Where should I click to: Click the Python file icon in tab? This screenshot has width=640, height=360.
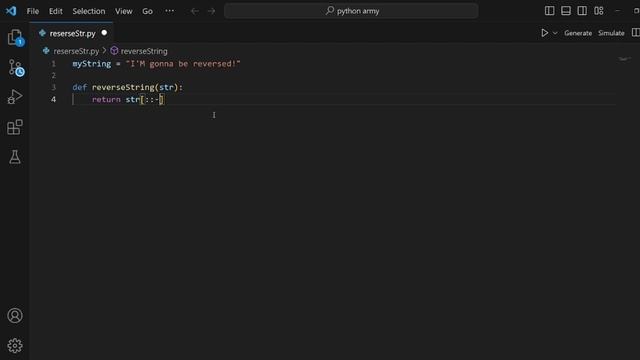42,33
